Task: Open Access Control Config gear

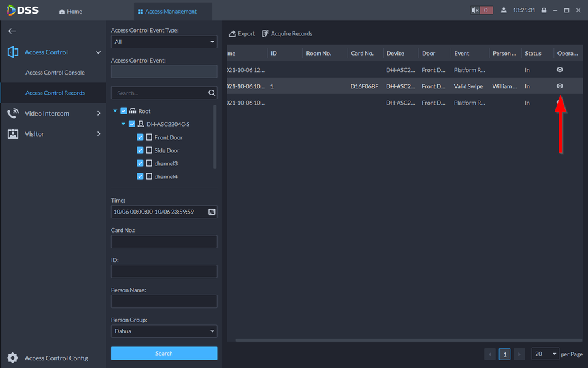Action: pos(12,358)
